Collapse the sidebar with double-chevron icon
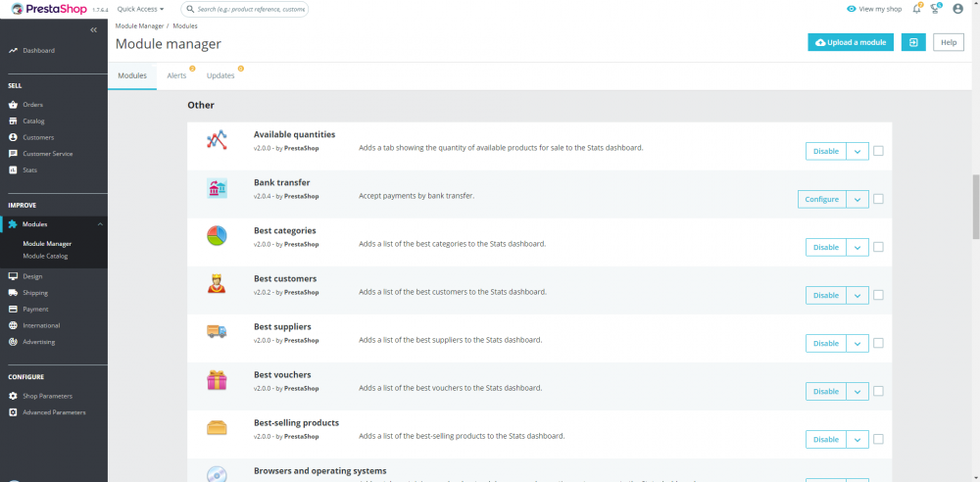 point(94,30)
